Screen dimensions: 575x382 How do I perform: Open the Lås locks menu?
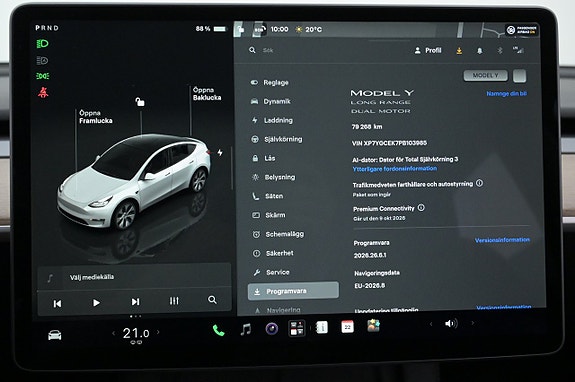264,158
